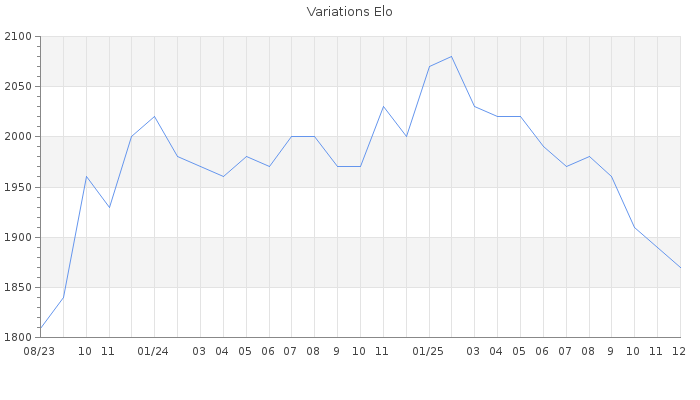Select the 2000 y-axis tick label
The width and height of the screenshot is (700, 400).
19,137
